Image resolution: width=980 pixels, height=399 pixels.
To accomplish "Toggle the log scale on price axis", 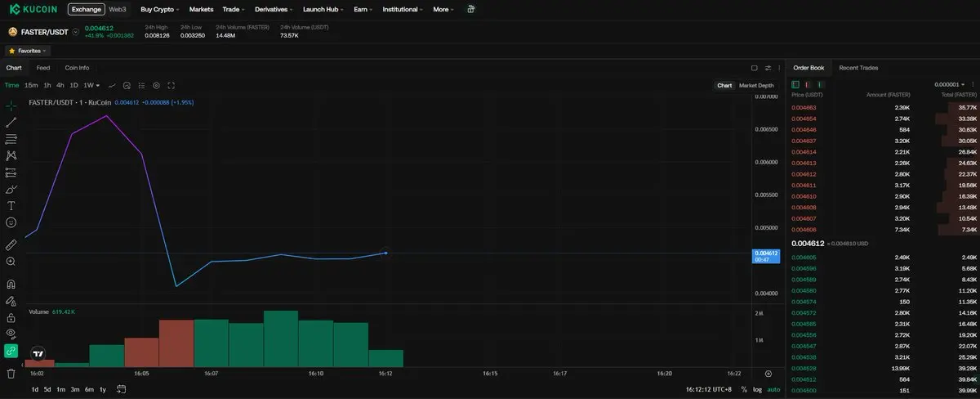I will [x=757, y=389].
